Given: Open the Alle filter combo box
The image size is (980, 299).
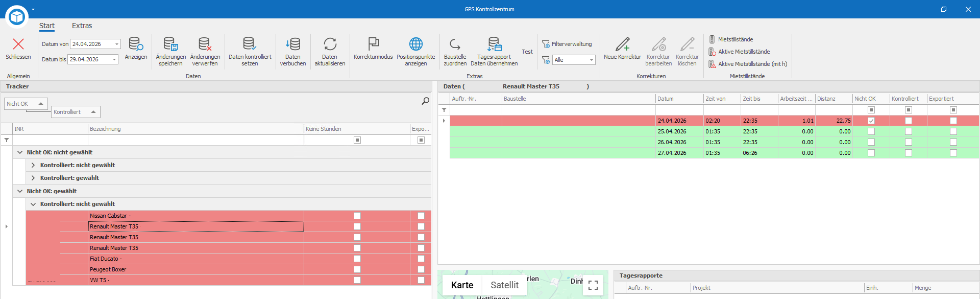Looking at the screenshot, I should (x=574, y=60).
